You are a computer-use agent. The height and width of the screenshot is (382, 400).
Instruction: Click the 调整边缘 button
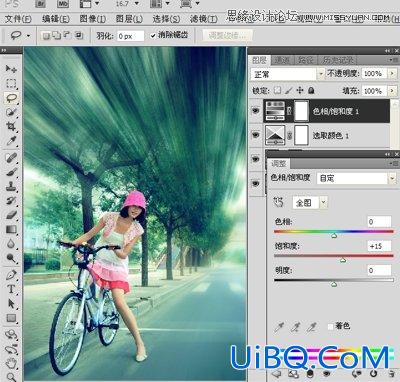coord(227,35)
